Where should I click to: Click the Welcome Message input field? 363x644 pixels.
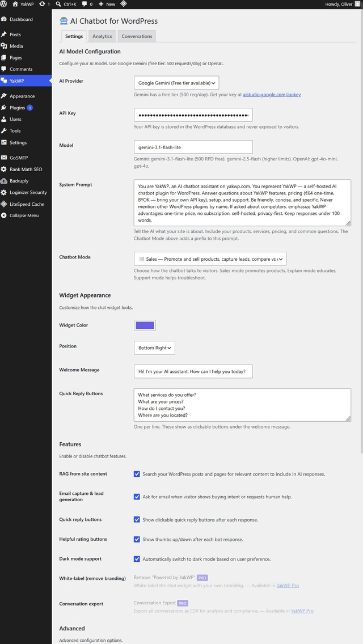coord(193,371)
